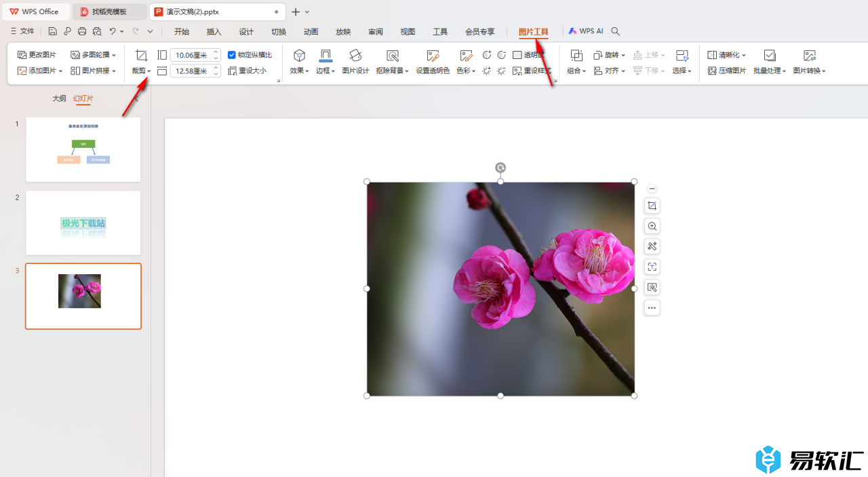Open Print Preview from quick access toolbar
Image resolution: width=868 pixels, height=477 pixels.
[x=97, y=31]
